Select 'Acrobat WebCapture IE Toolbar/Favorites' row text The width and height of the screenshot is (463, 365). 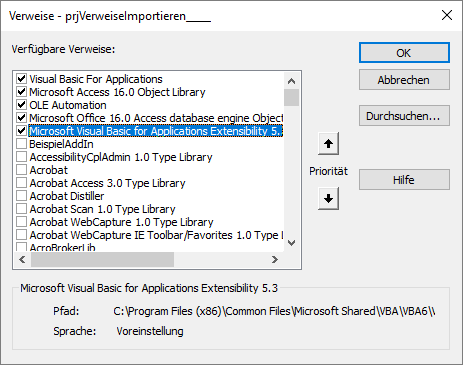click(156, 235)
